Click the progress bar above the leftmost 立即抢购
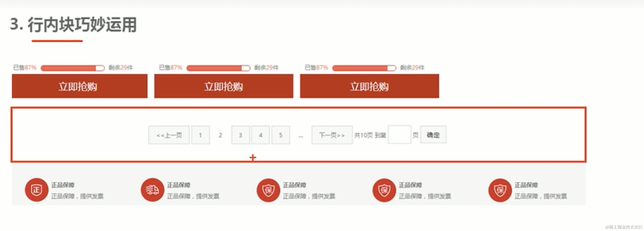This screenshot has width=644, height=231. coord(72,68)
